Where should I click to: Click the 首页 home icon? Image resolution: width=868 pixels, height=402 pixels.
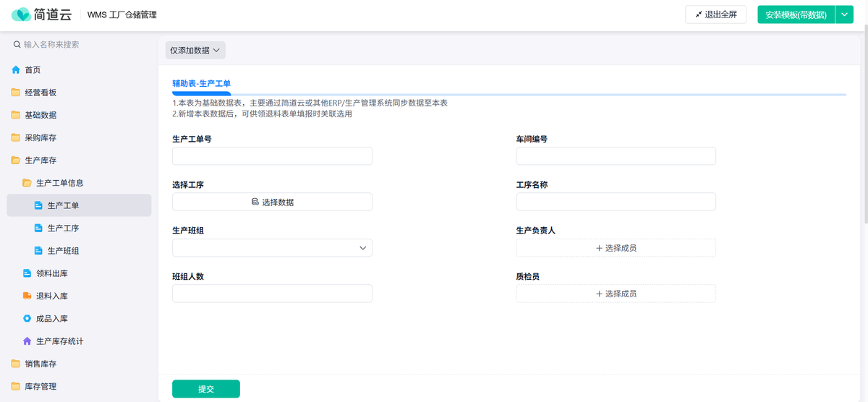16,70
